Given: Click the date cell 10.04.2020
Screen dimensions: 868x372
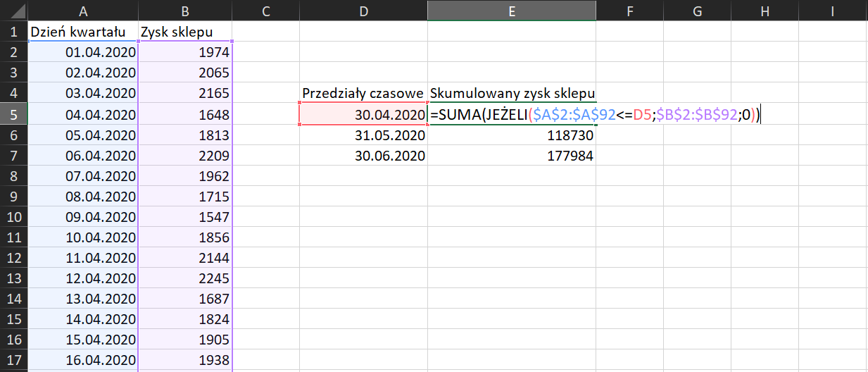Looking at the screenshot, I should 83,237.
